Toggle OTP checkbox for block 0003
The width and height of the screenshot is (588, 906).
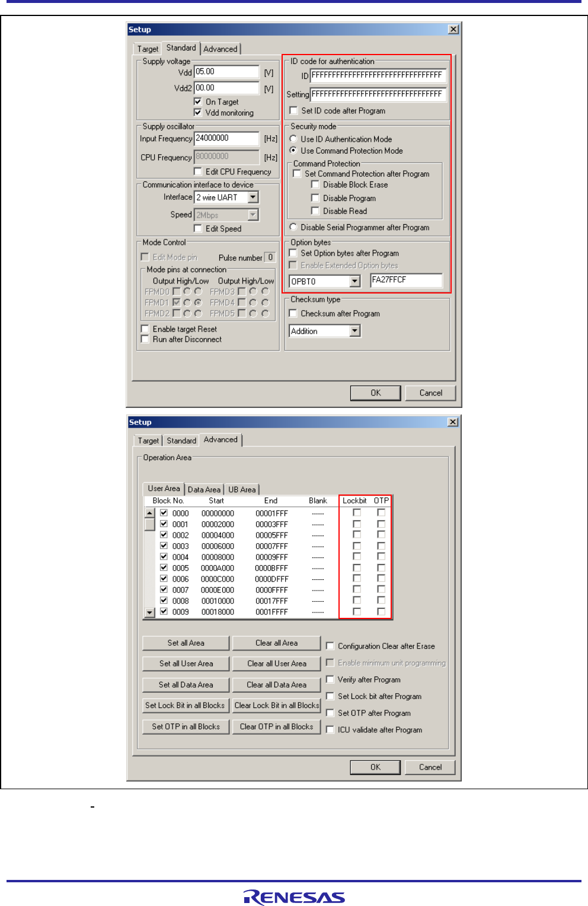pos(381,545)
